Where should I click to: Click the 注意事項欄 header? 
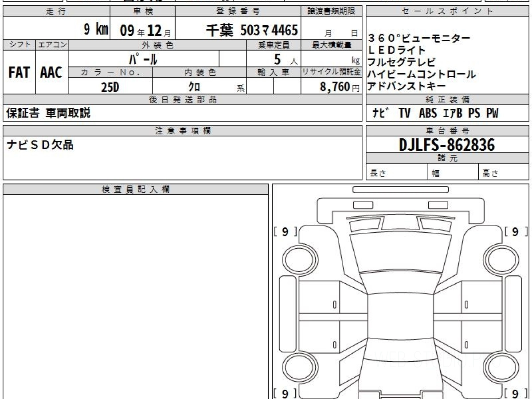(183, 130)
